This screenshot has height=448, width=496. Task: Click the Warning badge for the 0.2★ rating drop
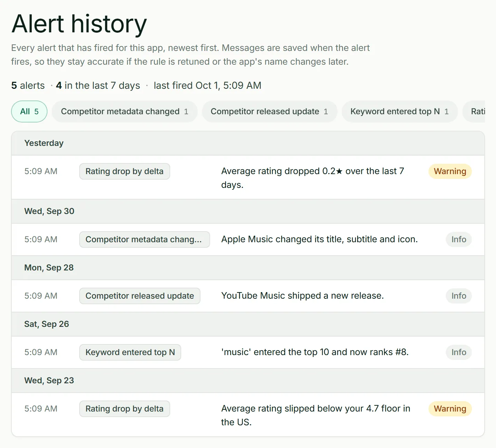tap(450, 171)
